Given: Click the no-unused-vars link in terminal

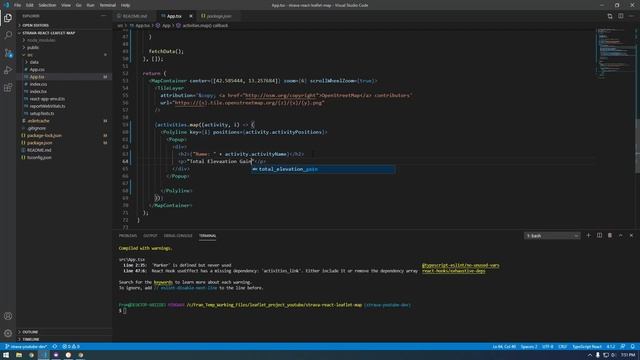Looking at the screenshot, I should coord(460,265).
